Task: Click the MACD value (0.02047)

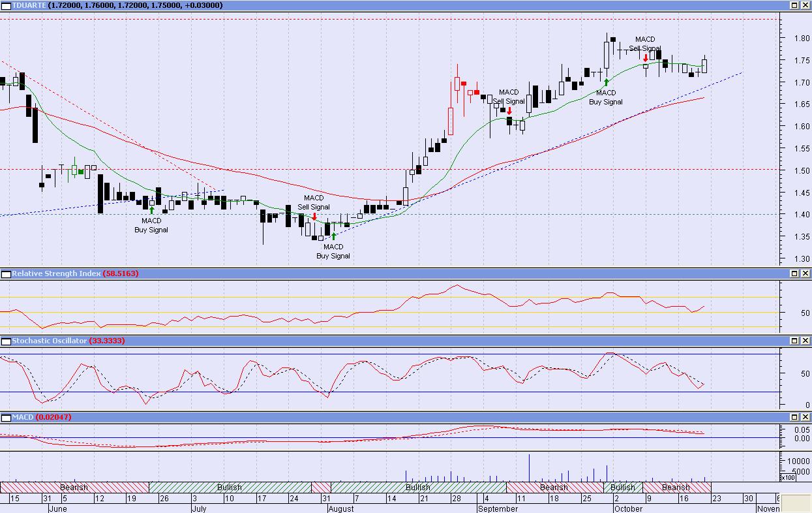Action: [54, 416]
